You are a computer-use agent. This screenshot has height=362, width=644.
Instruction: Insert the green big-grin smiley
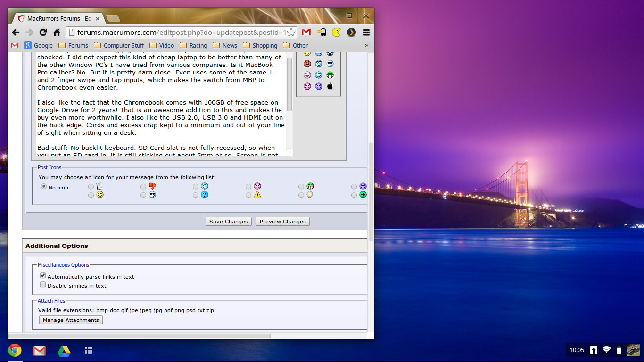330,75
